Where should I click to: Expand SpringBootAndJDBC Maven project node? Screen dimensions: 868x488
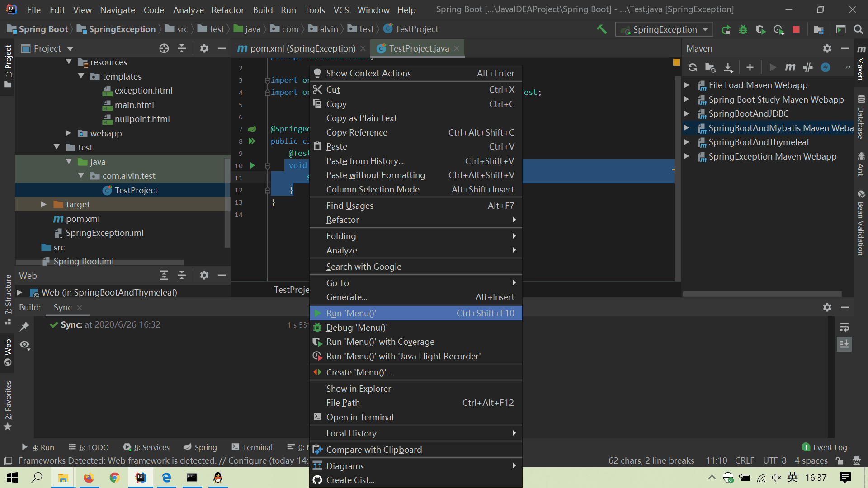coord(686,113)
